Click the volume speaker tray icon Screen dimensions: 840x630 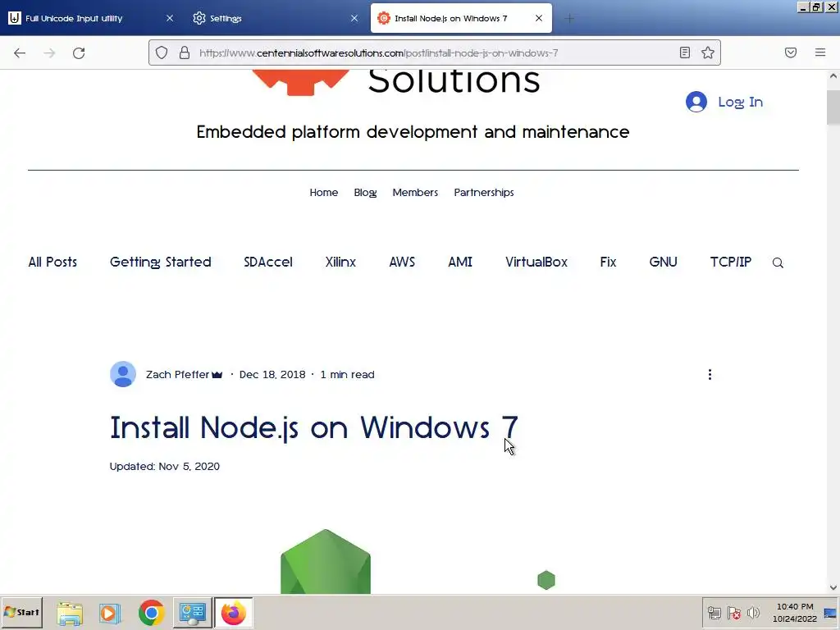753,613
